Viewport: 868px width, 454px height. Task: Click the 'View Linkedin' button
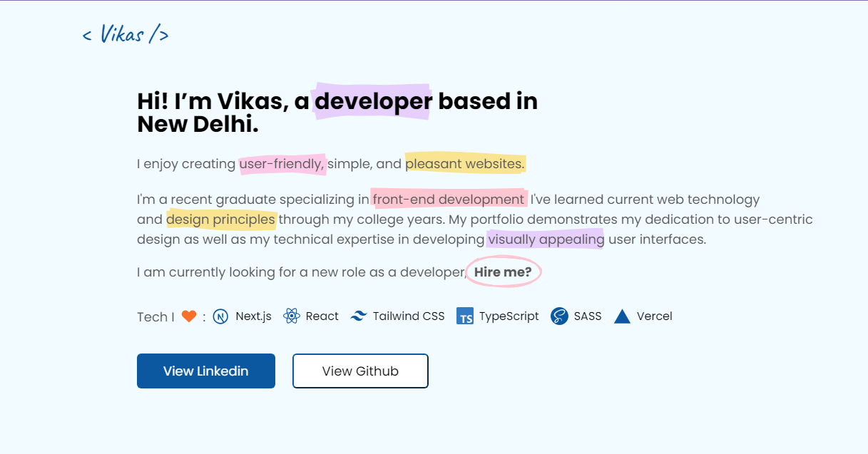[205, 371]
